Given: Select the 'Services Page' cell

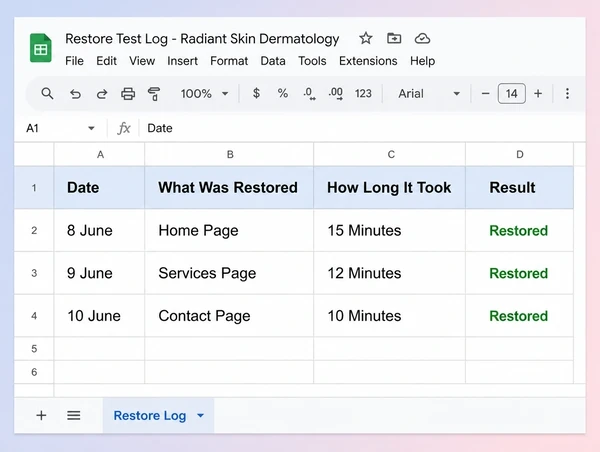Looking at the screenshot, I should [229, 273].
